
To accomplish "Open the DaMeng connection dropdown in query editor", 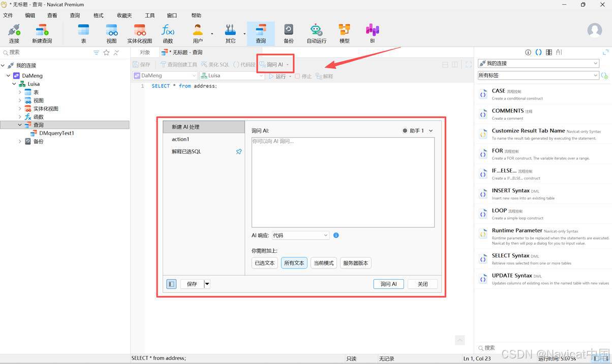I will (x=165, y=76).
